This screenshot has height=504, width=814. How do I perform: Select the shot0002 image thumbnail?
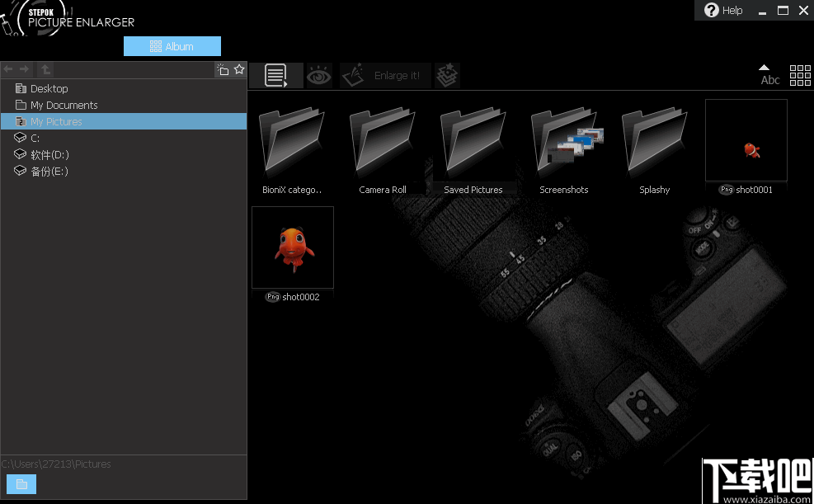tap(293, 247)
